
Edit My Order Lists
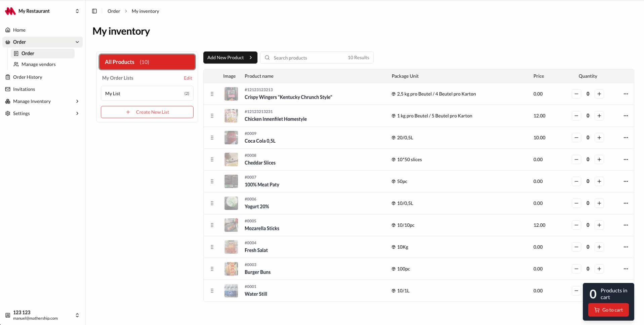(x=188, y=78)
